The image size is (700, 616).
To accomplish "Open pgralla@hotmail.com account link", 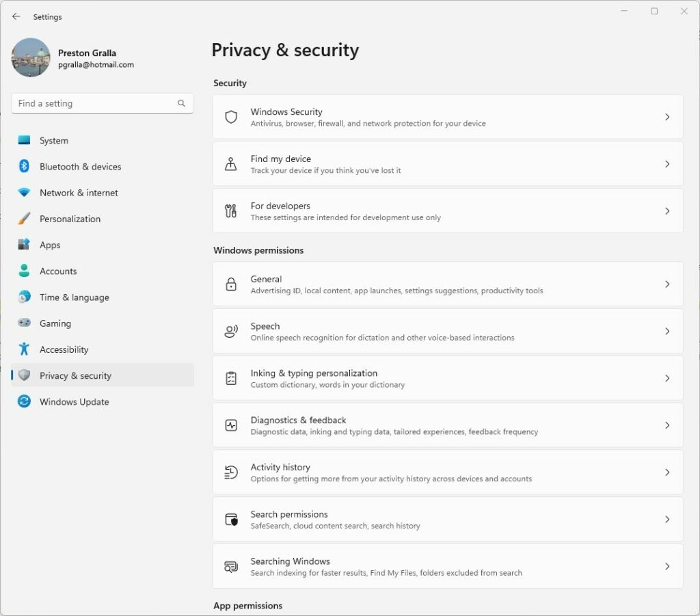I will coord(96,65).
